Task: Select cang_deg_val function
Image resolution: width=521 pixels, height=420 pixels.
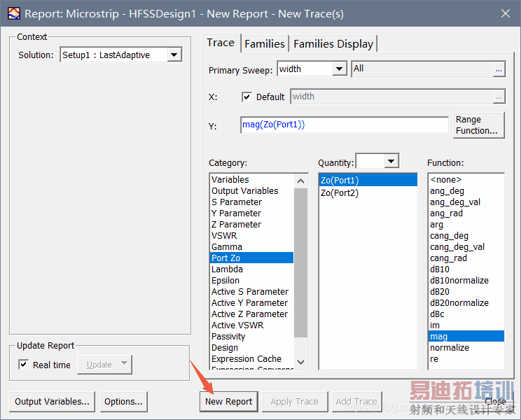Action: point(466,247)
